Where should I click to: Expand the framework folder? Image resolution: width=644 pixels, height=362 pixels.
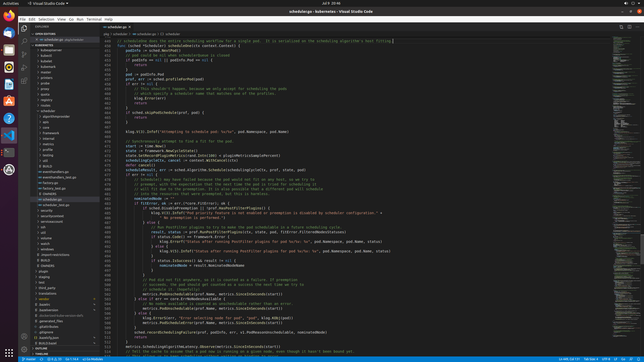(65, 133)
